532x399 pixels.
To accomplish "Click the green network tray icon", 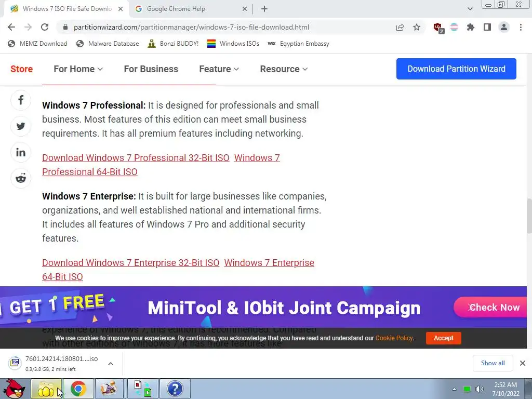I will pyautogui.click(x=467, y=389).
